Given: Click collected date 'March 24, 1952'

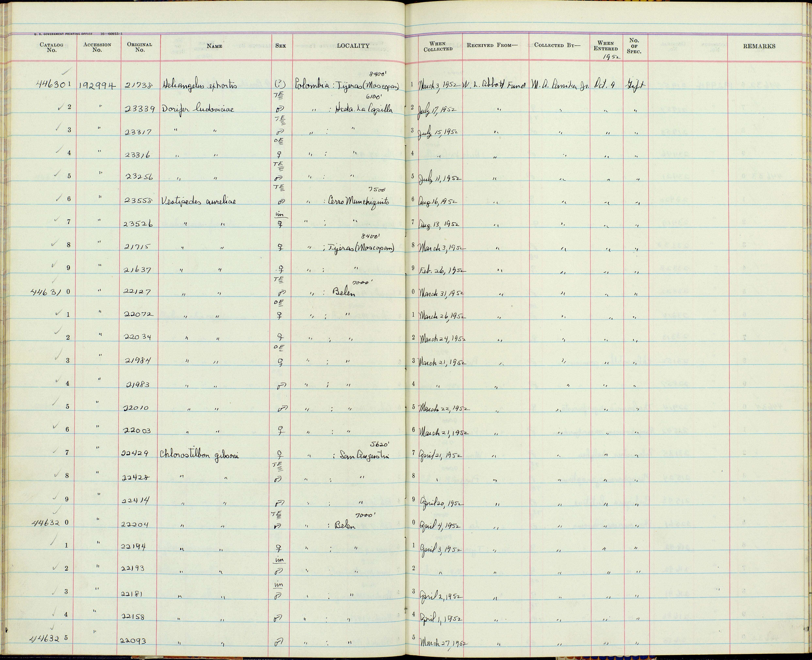Looking at the screenshot, I should pyautogui.click(x=442, y=339).
